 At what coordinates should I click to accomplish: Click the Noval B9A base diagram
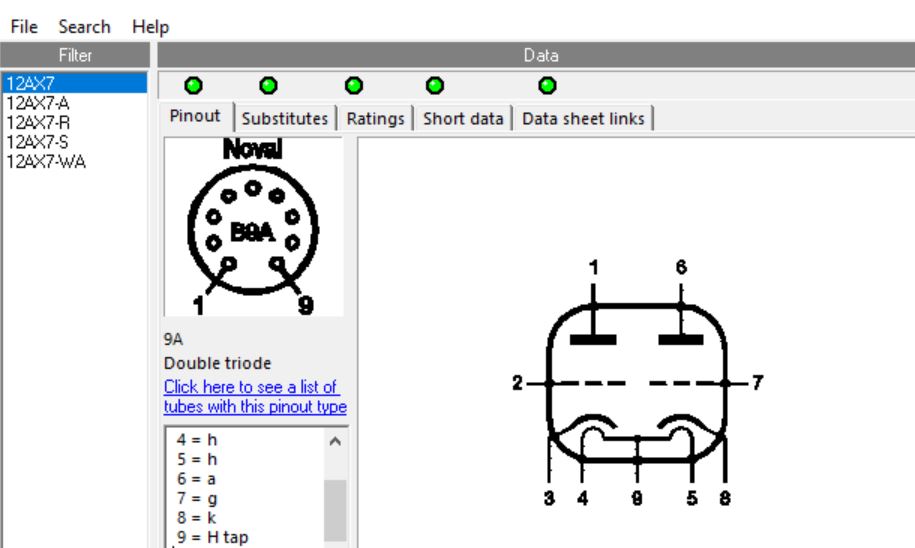click(x=253, y=227)
